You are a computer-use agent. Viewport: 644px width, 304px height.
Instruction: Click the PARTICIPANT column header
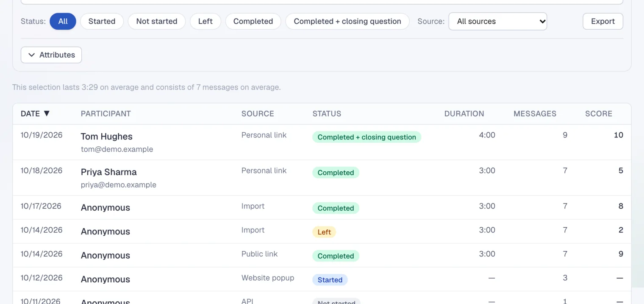[x=106, y=114]
